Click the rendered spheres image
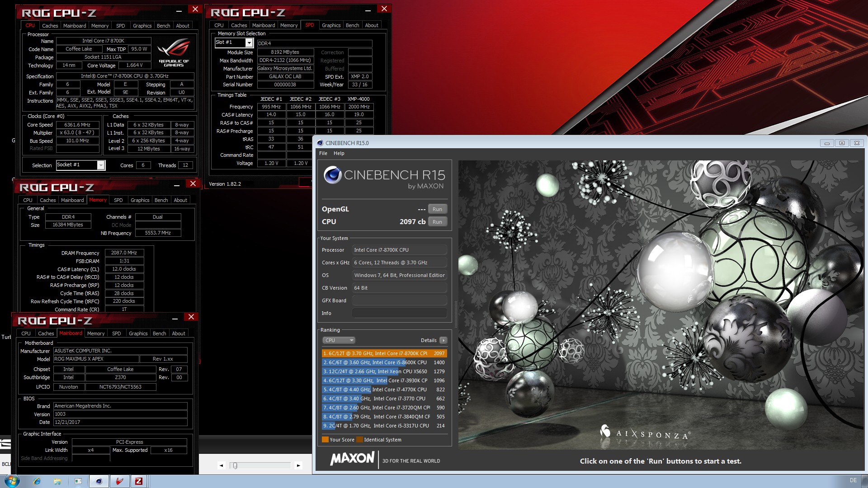The width and height of the screenshot is (868, 488). pos(661,305)
